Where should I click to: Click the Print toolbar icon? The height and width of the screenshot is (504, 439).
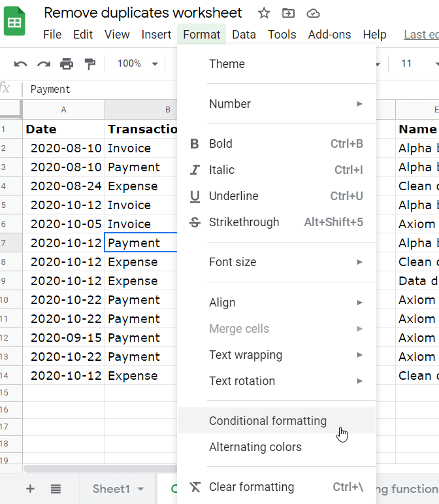coord(67,63)
